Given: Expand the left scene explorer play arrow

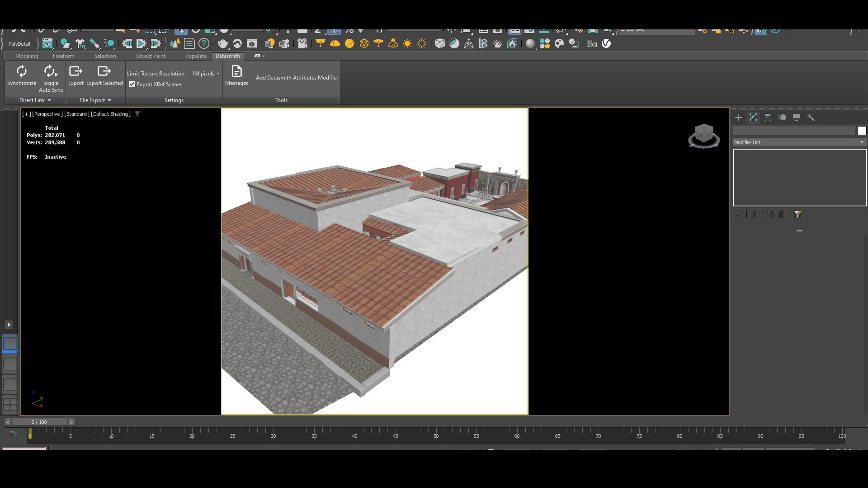Looking at the screenshot, I should click(x=9, y=325).
